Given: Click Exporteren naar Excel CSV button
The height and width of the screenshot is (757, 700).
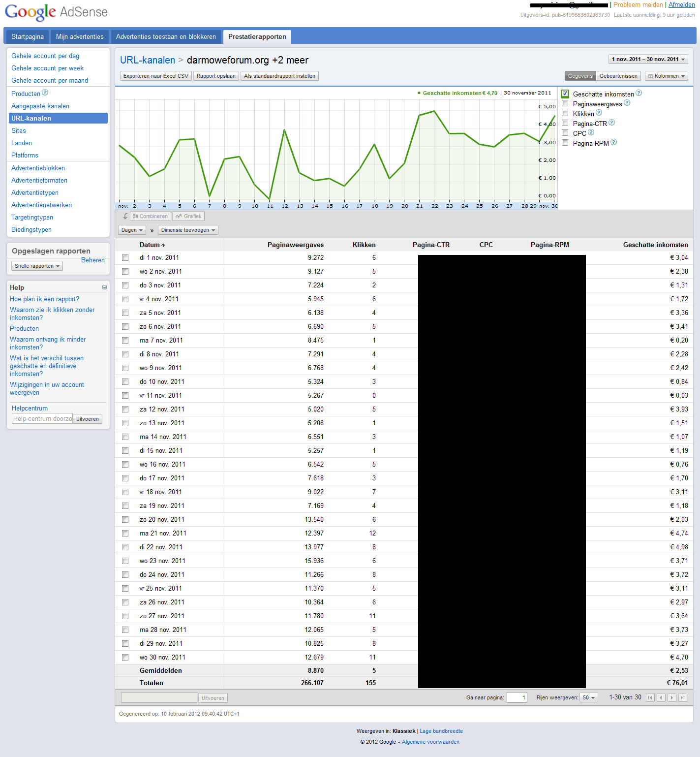Looking at the screenshot, I should 156,76.
